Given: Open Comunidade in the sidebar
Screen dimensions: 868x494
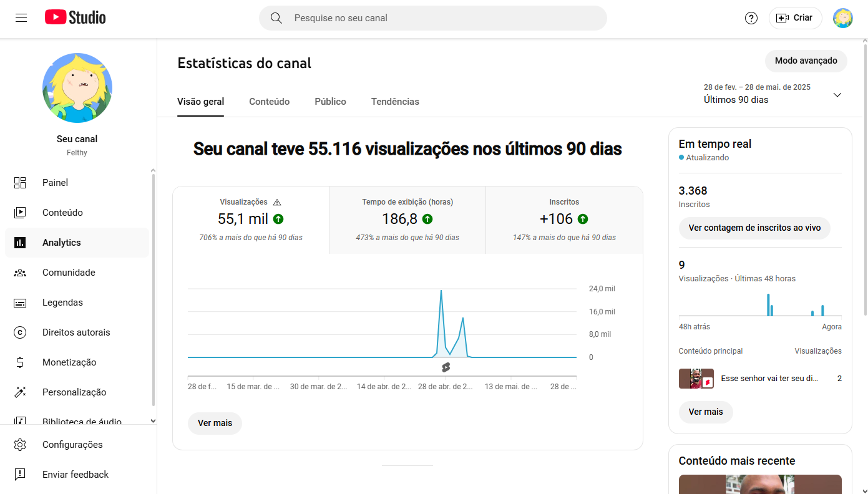Looking at the screenshot, I should (x=77, y=273).
